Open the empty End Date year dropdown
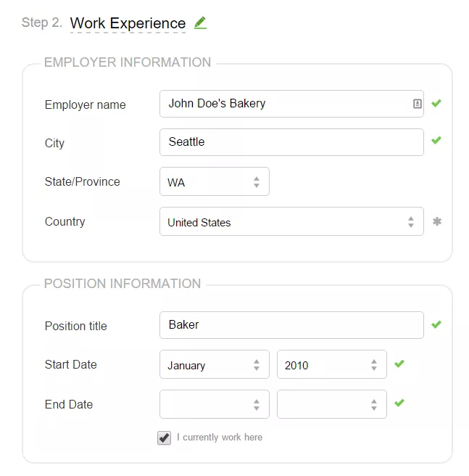 (x=332, y=404)
